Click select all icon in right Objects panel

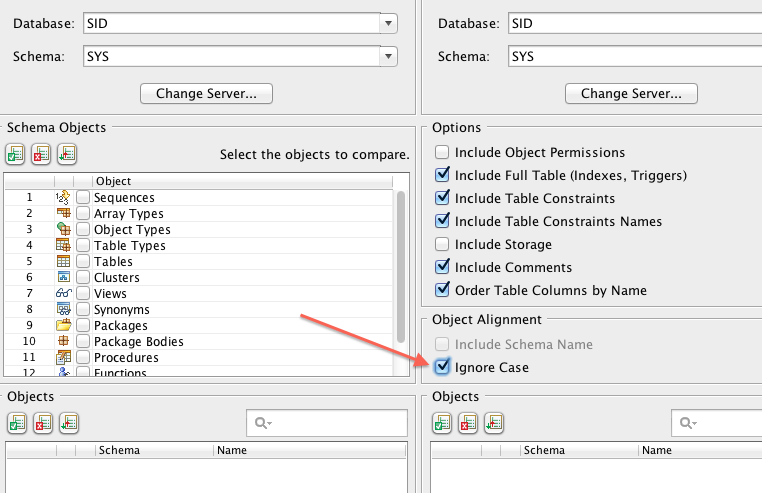coord(442,423)
